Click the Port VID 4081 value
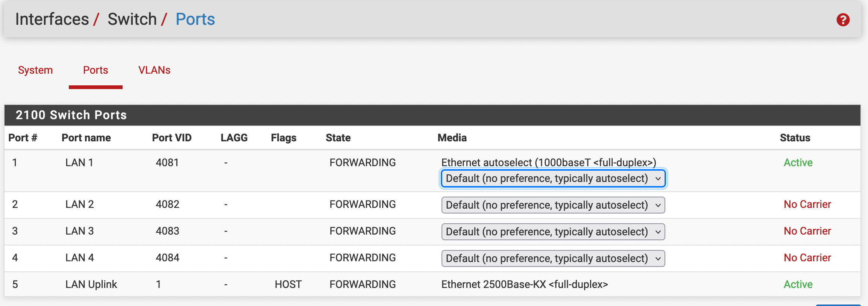This screenshot has width=868, height=306. click(x=167, y=163)
